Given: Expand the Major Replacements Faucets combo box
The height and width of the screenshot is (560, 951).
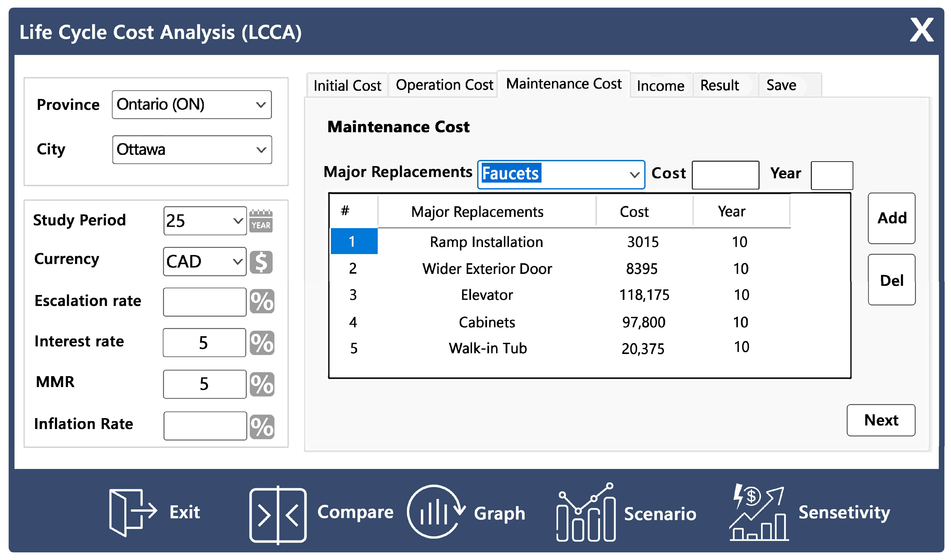Looking at the screenshot, I should point(634,175).
